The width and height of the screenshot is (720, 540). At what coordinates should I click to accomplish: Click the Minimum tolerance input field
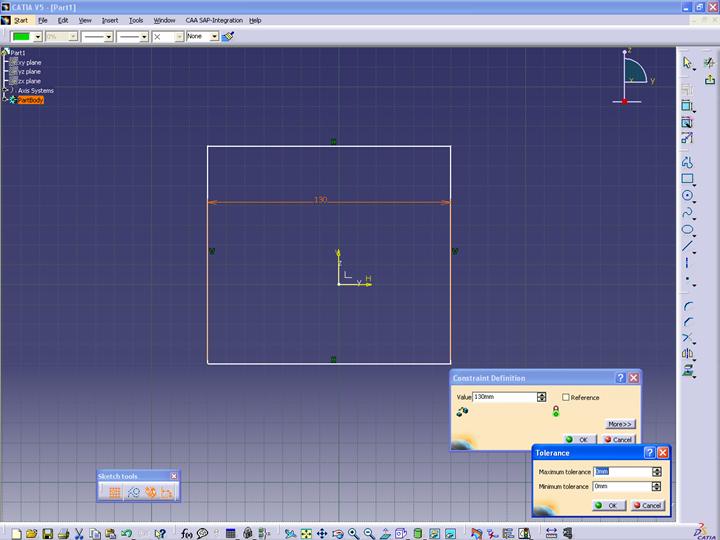[x=623, y=486]
